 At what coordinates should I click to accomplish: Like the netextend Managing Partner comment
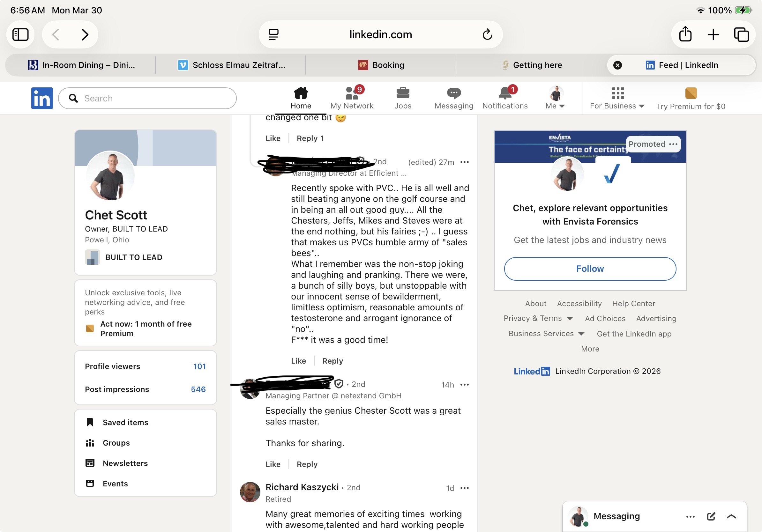273,464
